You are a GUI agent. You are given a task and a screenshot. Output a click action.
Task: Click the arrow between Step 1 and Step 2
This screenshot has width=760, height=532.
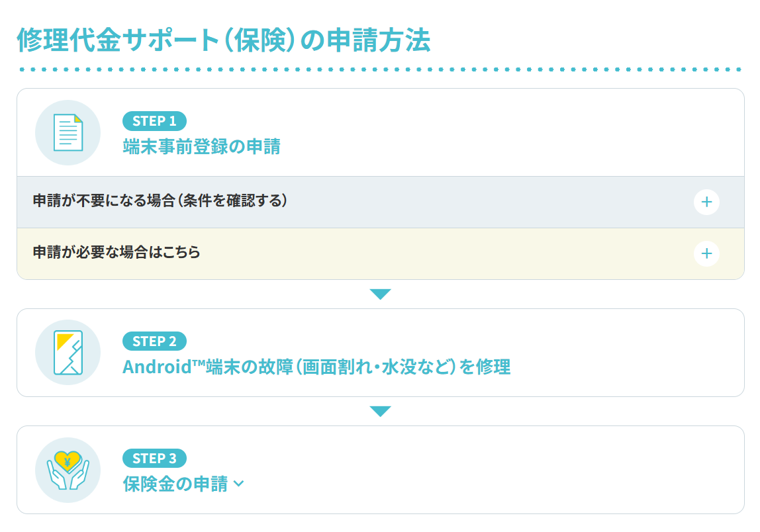tap(380, 294)
